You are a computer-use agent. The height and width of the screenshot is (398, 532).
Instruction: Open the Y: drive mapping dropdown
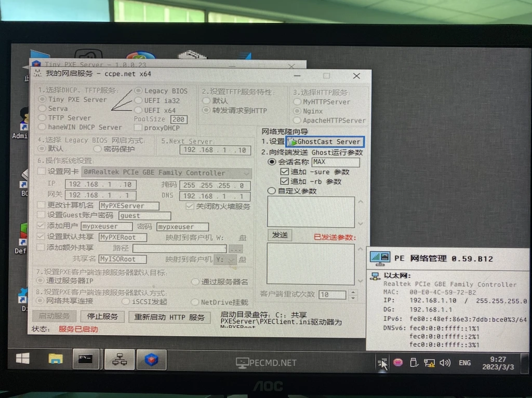pos(225,259)
